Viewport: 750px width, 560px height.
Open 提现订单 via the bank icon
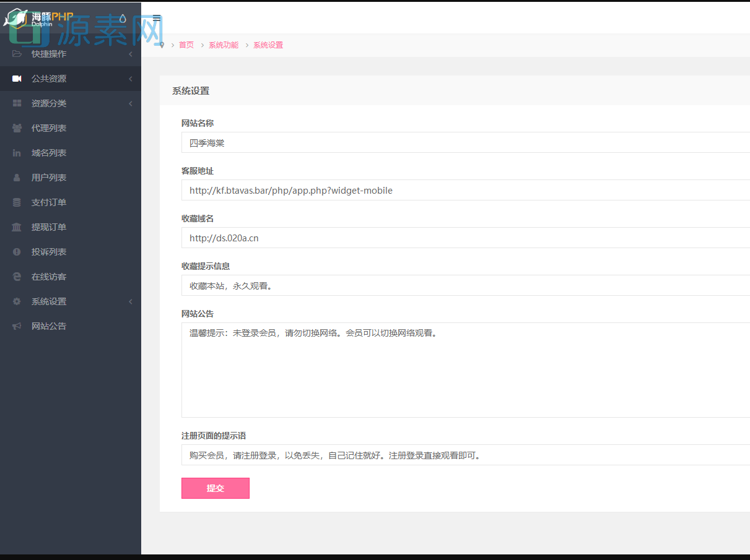tap(17, 227)
